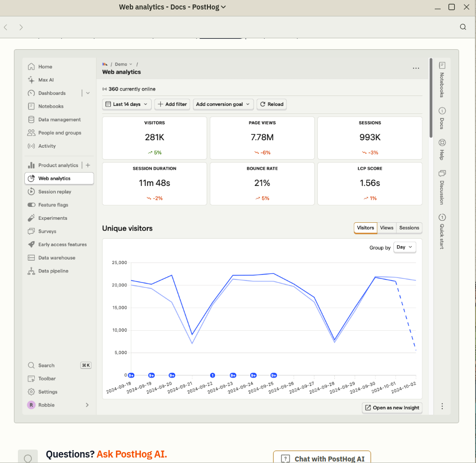
Task: Go to Web analytics menu item
Action: point(59,179)
